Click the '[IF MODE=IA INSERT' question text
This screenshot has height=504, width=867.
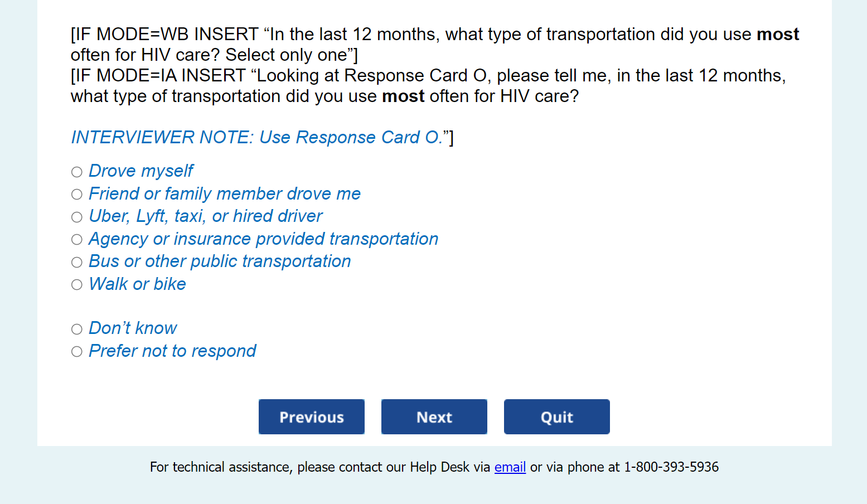[158, 76]
